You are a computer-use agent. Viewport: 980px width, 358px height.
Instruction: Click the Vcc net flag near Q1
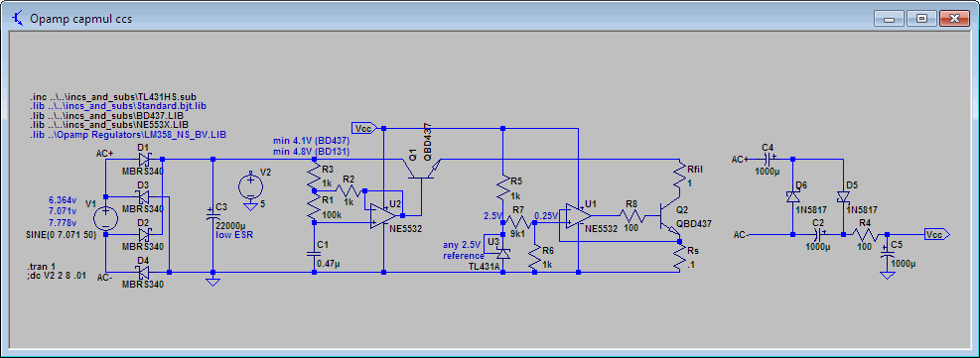click(x=364, y=129)
